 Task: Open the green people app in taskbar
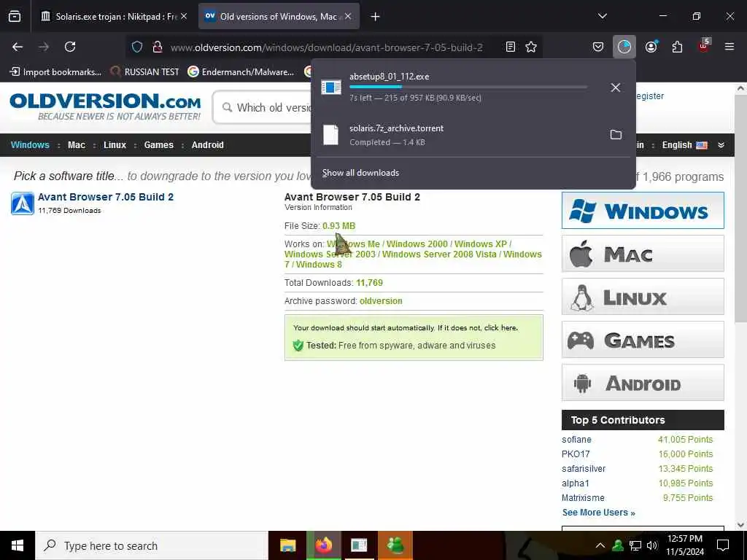coord(395,545)
